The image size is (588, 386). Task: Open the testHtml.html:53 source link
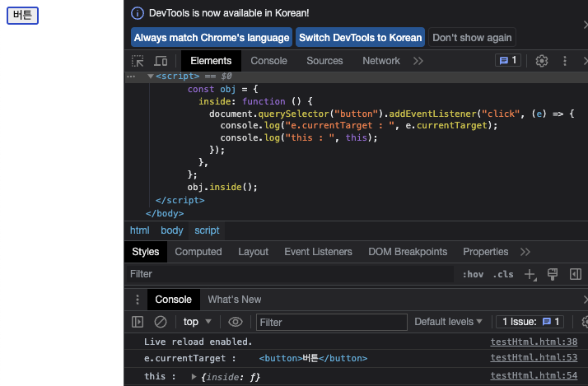[534, 357]
